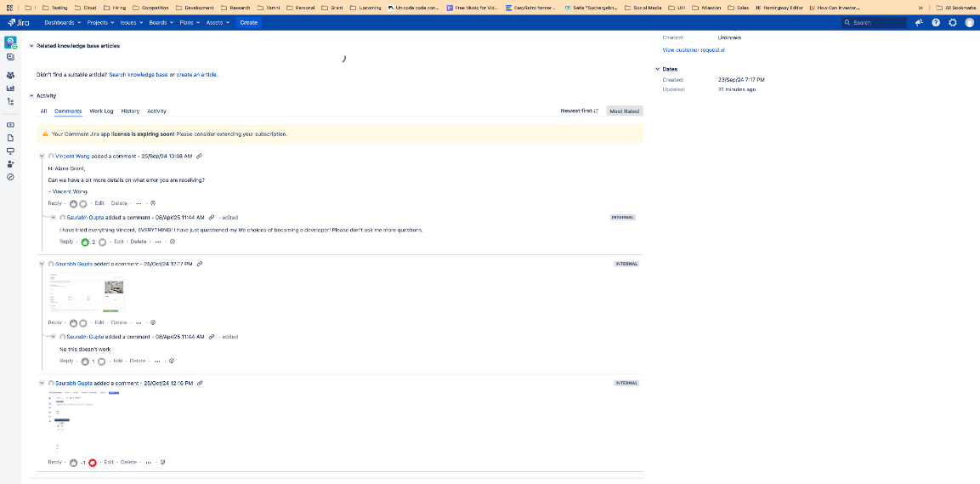Toggle red thumbs-down on last Saurabh comment
Screen dimensions: 980x484
click(92, 463)
